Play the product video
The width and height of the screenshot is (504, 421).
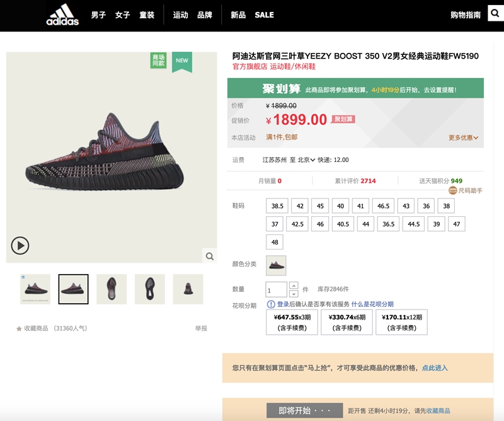coord(20,246)
